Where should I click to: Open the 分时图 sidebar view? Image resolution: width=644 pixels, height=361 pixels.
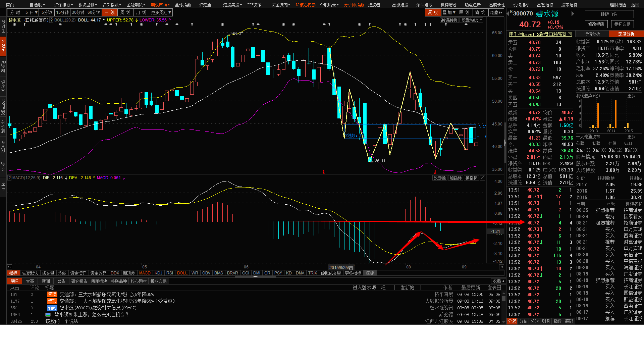(3, 26)
